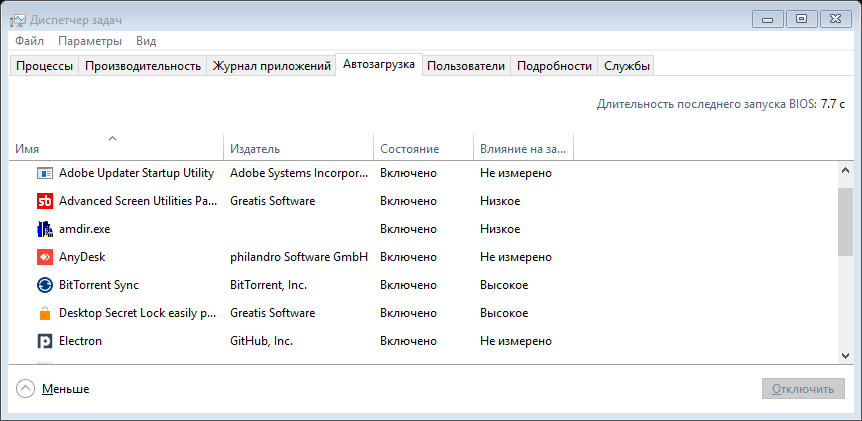Click the vertical scrollbar down arrow
The image size is (862, 421).
point(845,355)
